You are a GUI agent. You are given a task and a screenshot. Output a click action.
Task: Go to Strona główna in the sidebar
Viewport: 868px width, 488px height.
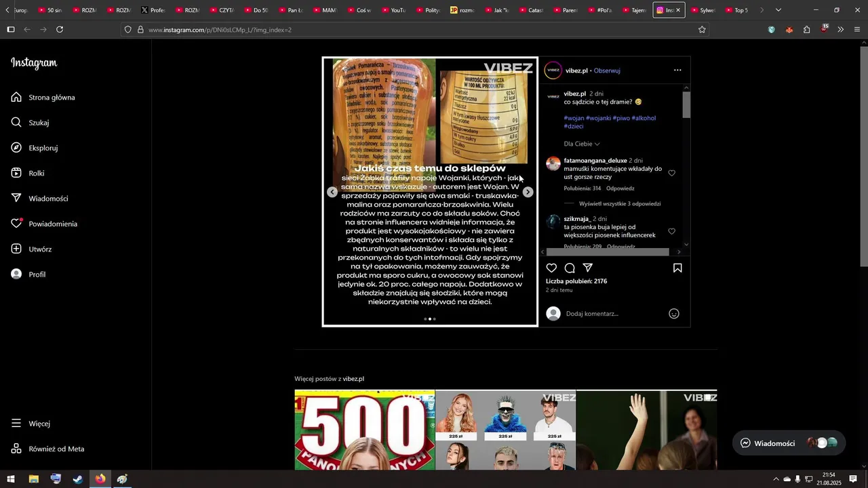pyautogui.click(x=43, y=98)
